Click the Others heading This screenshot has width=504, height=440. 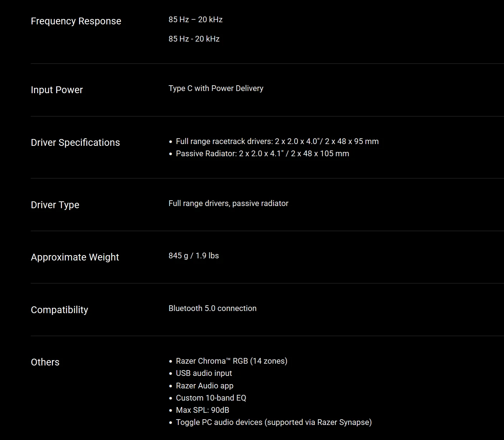45,362
